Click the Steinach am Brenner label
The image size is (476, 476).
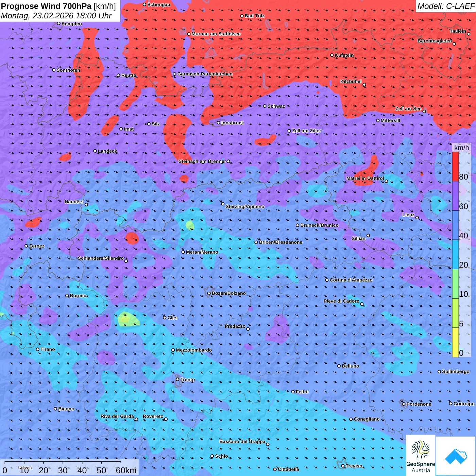pyautogui.click(x=202, y=161)
